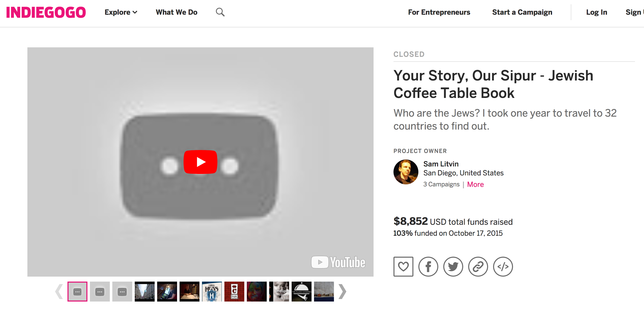
Task: Show the previous gallery thumbnails arrow
Action: tap(59, 292)
